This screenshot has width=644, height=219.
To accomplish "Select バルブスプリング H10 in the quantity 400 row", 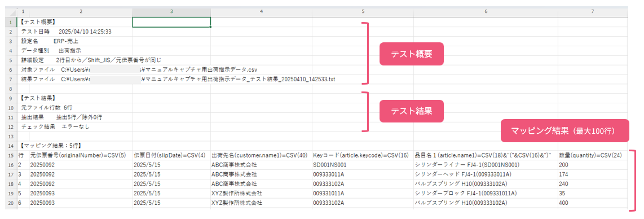I will (486, 203).
